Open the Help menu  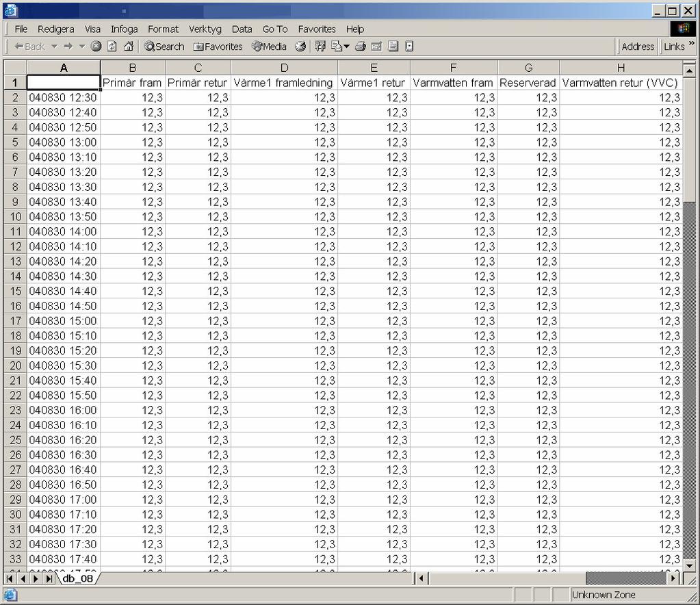pos(355,29)
